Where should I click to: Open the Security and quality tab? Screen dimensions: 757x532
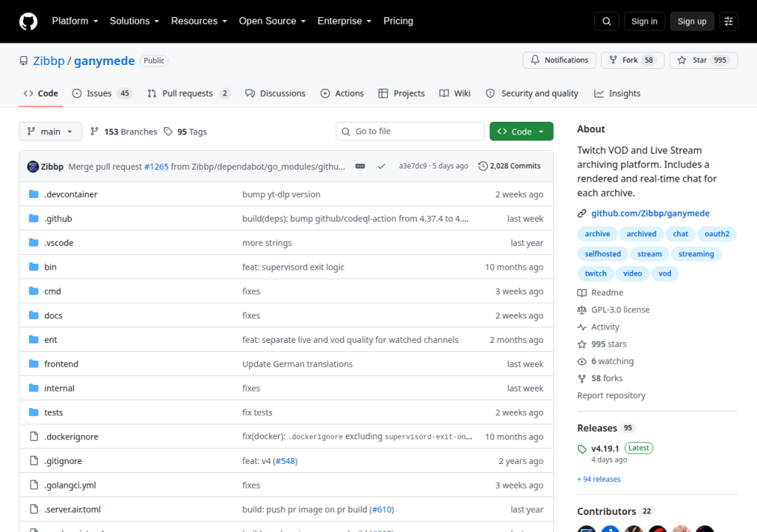point(532,94)
